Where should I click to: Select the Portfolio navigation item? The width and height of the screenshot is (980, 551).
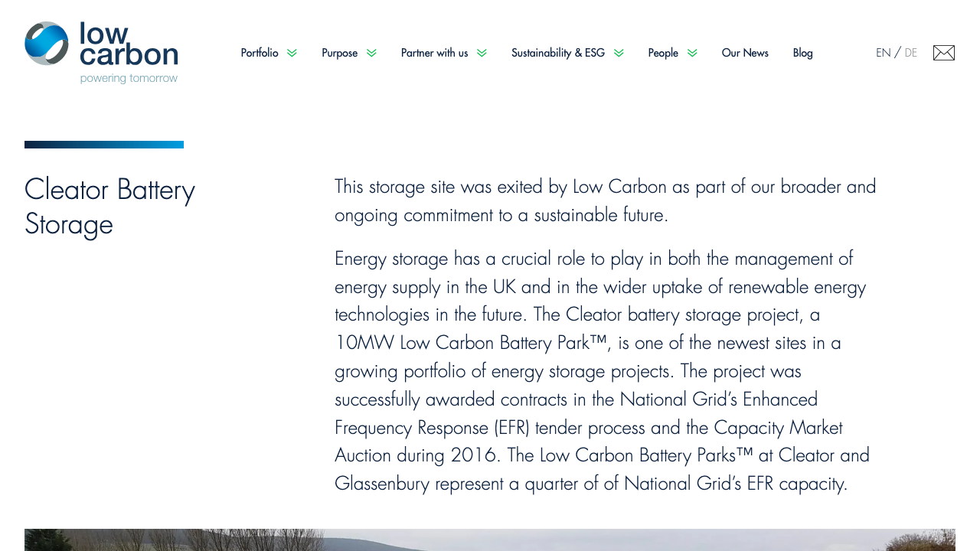(x=260, y=53)
